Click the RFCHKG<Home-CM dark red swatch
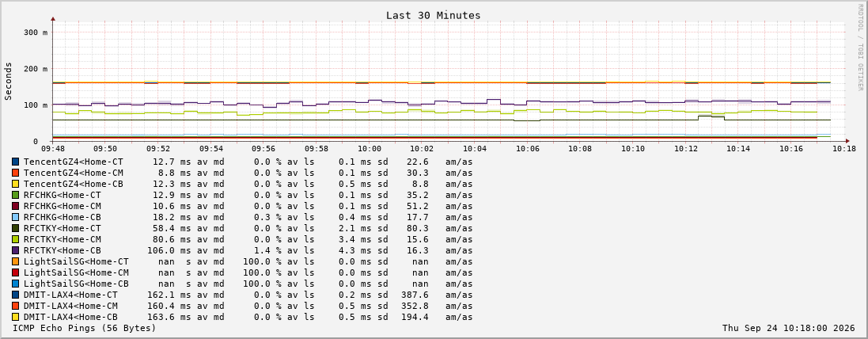Image resolution: width=868 pixels, height=339 pixels. 16,206
